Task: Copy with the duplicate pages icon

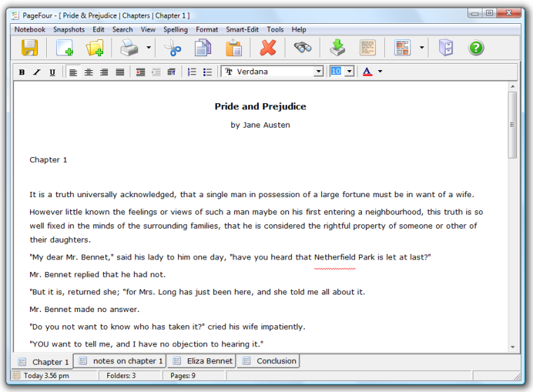Action: [203, 48]
